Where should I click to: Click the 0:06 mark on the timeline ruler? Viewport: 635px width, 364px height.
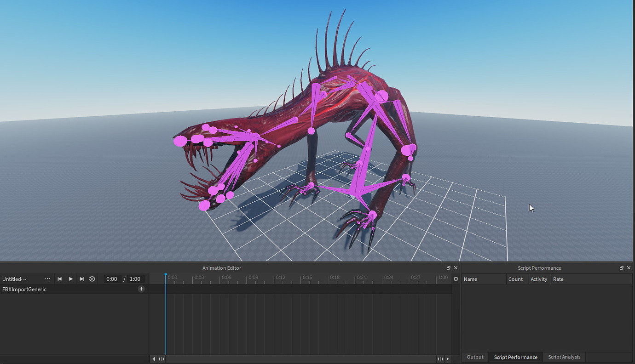pyautogui.click(x=226, y=278)
